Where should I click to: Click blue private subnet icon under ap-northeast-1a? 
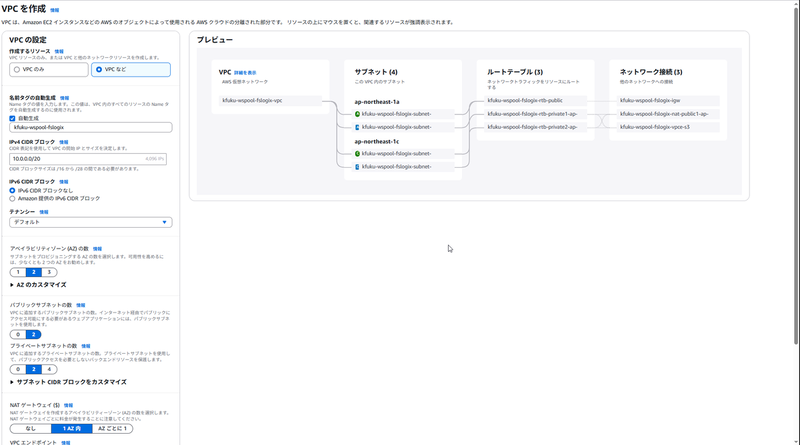357,127
